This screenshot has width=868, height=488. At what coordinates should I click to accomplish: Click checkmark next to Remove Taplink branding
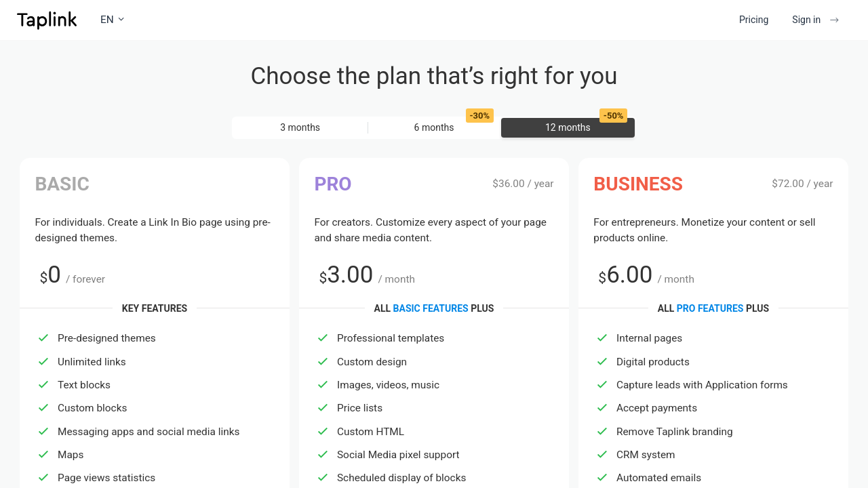click(x=602, y=432)
